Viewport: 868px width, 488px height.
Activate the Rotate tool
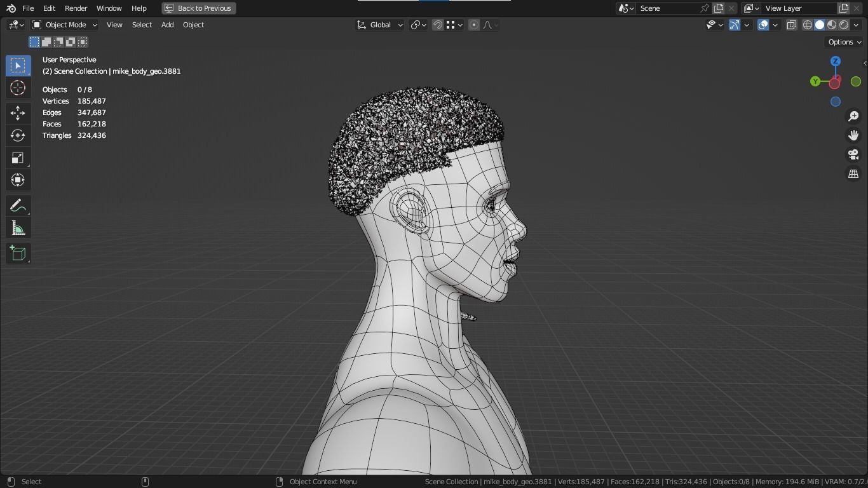[18, 135]
